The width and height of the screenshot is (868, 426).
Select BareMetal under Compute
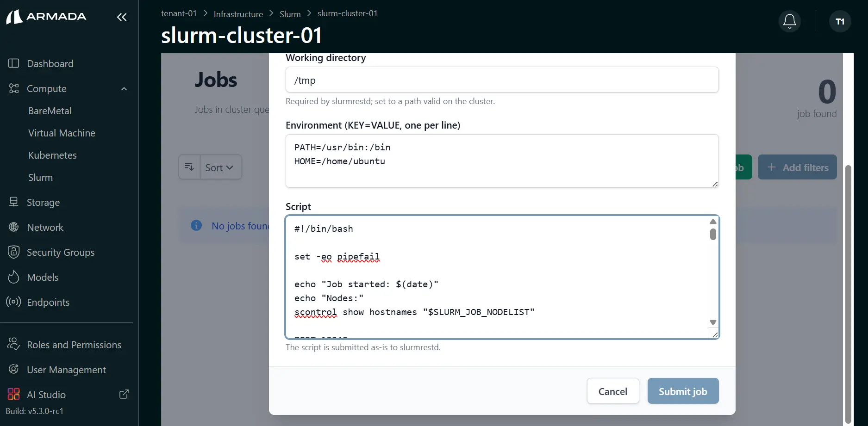(x=50, y=111)
